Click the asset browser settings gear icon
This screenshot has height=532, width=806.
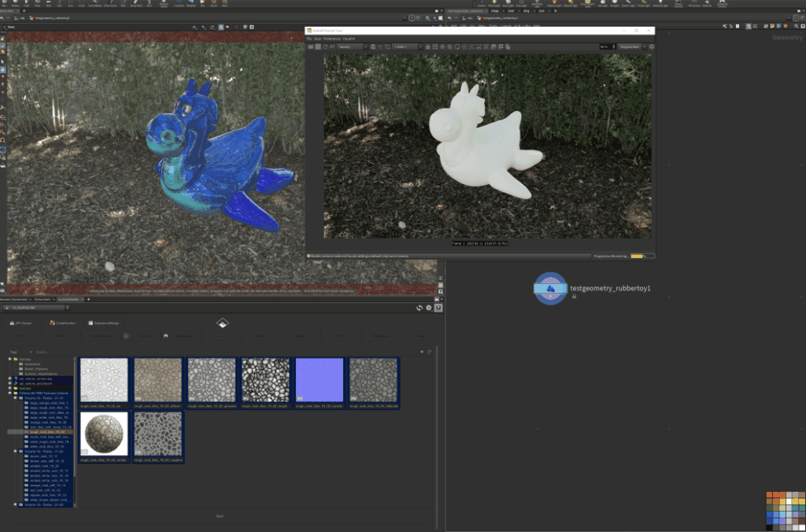pos(428,308)
